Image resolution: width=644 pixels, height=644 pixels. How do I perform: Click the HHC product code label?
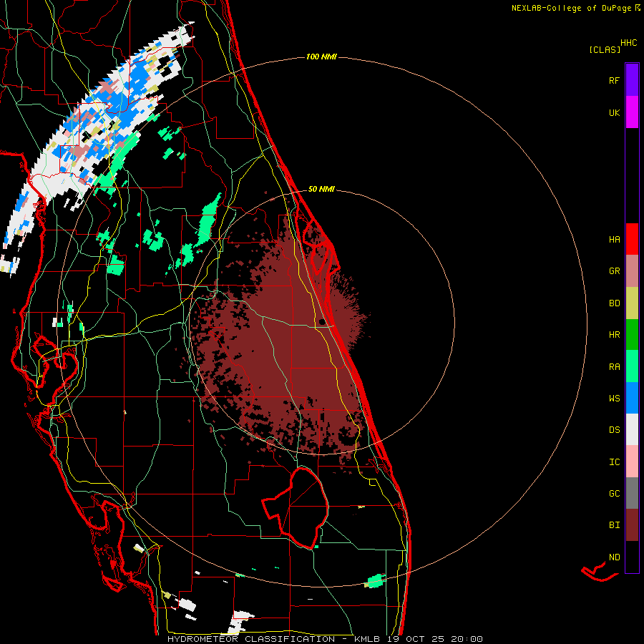(x=628, y=43)
